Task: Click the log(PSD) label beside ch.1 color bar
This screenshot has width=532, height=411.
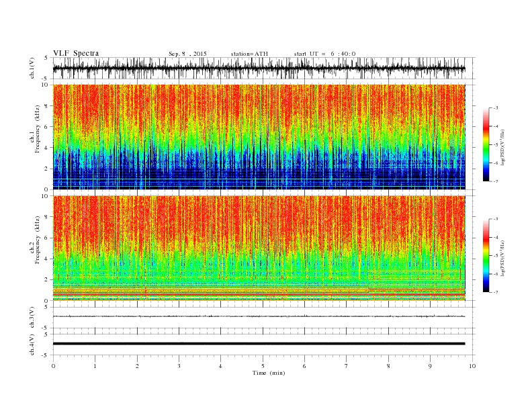Action: 502,147
